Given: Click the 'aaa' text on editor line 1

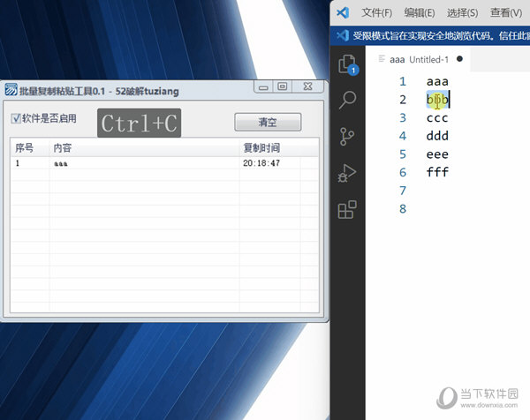Looking at the screenshot, I should pyautogui.click(x=437, y=82).
